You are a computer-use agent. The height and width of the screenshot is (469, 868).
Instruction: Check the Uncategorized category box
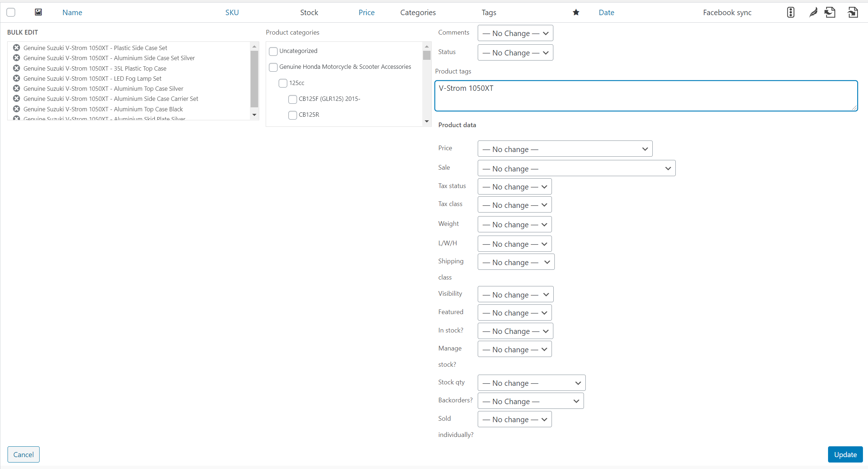pos(273,51)
